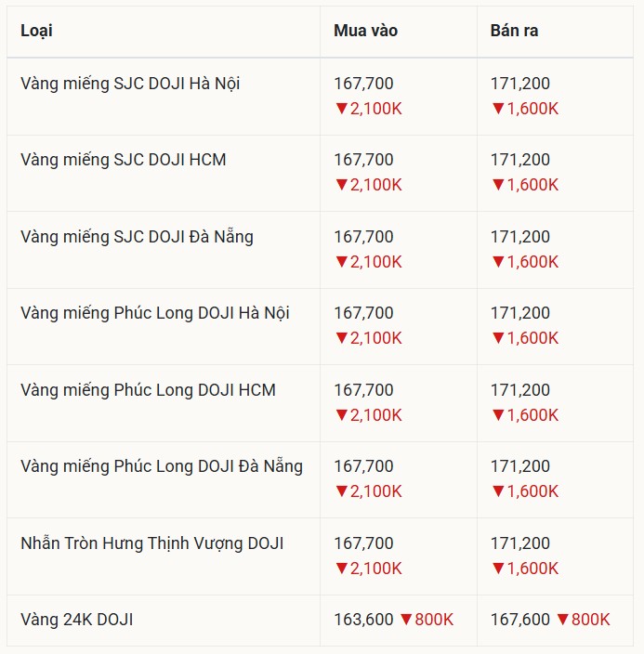The width and height of the screenshot is (644, 654).
Task: Click the down arrow beside 167,600 for Vàng 24K DOJI
Action: coord(562,620)
